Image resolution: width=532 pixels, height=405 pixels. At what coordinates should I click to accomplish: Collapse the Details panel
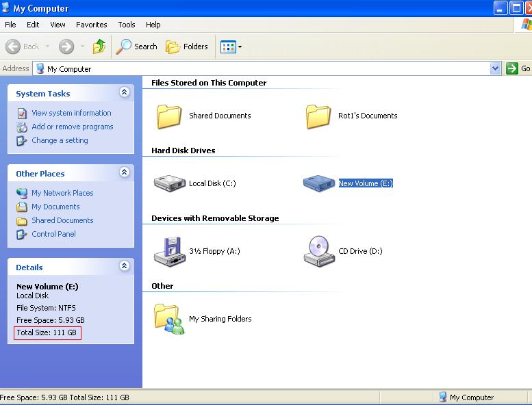tap(124, 266)
